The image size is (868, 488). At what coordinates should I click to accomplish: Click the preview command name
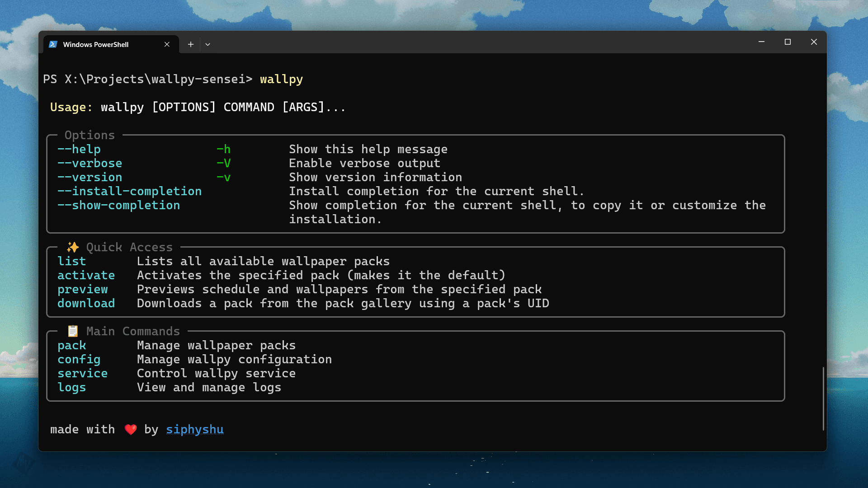click(83, 289)
